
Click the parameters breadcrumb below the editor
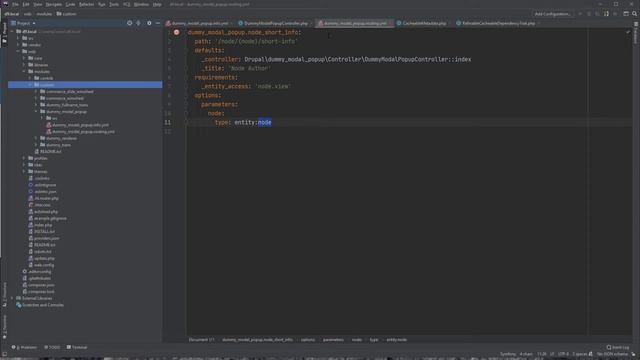click(x=333, y=340)
